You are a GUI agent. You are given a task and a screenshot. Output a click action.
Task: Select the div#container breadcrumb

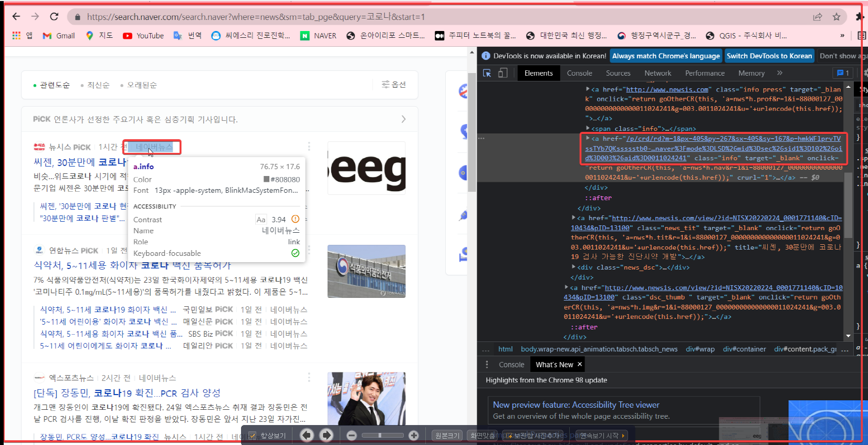pyautogui.click(x=744, y=349)
